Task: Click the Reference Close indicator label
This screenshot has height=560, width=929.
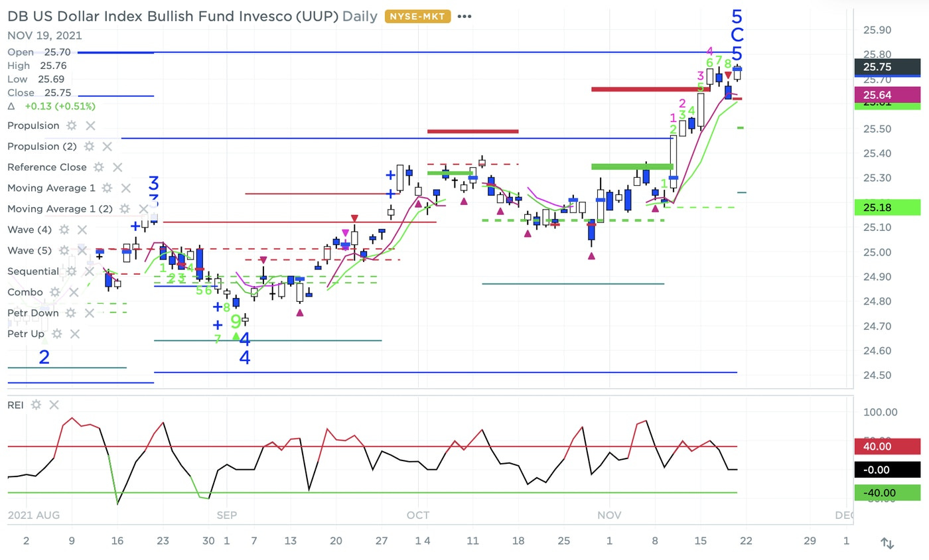Action: [47, 167]
